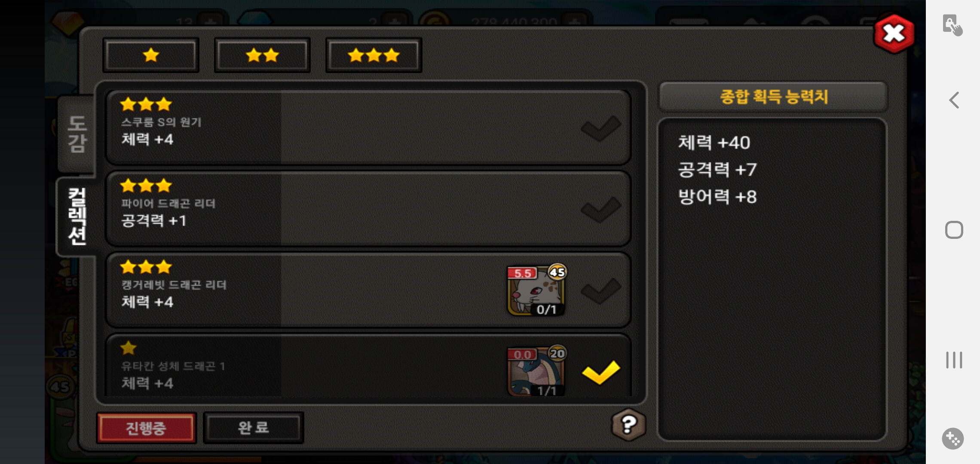The height and width of the screenshot is (464, 980).
Task: Tap gray checkmark on 파이어 드래곤 리더
Action: coord(601,210)
